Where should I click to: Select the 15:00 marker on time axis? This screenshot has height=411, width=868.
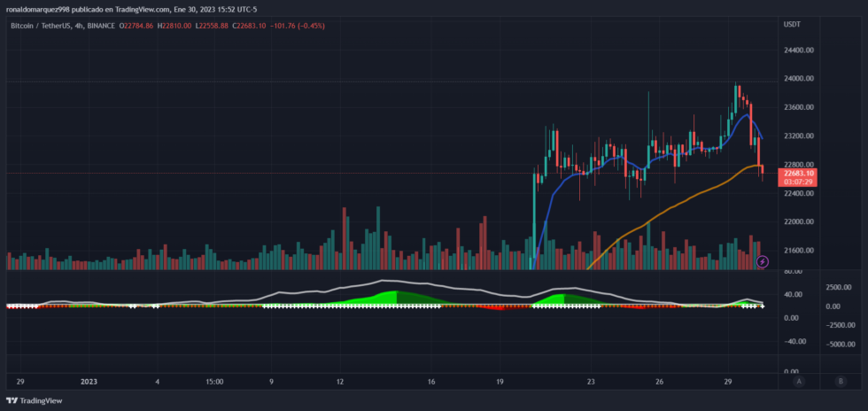tap(214, 382)
